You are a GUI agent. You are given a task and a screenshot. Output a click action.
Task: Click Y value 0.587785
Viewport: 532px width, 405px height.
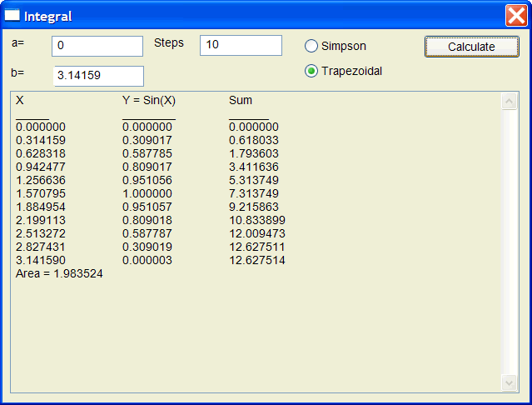[x=147, y=153]
